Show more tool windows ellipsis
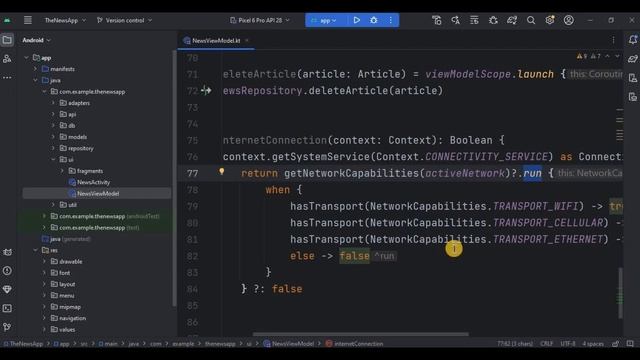This screenshot has height=360, width=640. point(7,78)
